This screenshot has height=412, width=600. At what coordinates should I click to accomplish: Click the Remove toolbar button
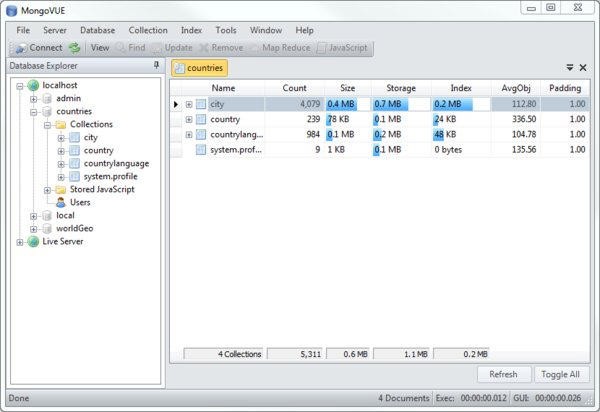click(x=221, y=48)
